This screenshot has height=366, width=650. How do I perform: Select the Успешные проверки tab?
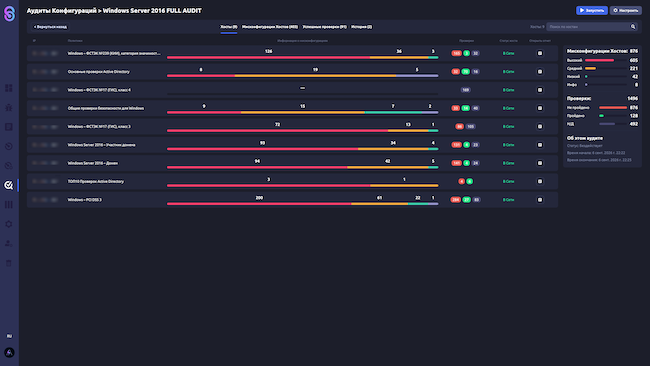pos(324,27)
